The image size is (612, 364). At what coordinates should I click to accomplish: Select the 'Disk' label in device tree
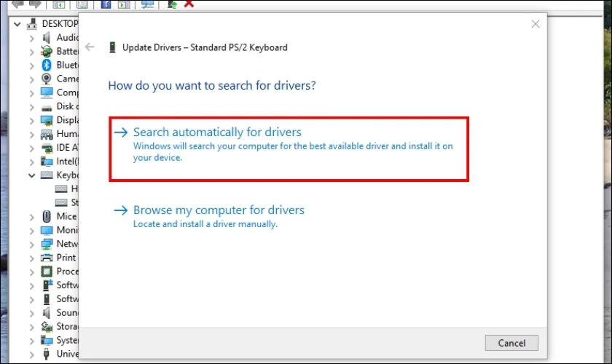pyautogui.click(x=65, y=106)
